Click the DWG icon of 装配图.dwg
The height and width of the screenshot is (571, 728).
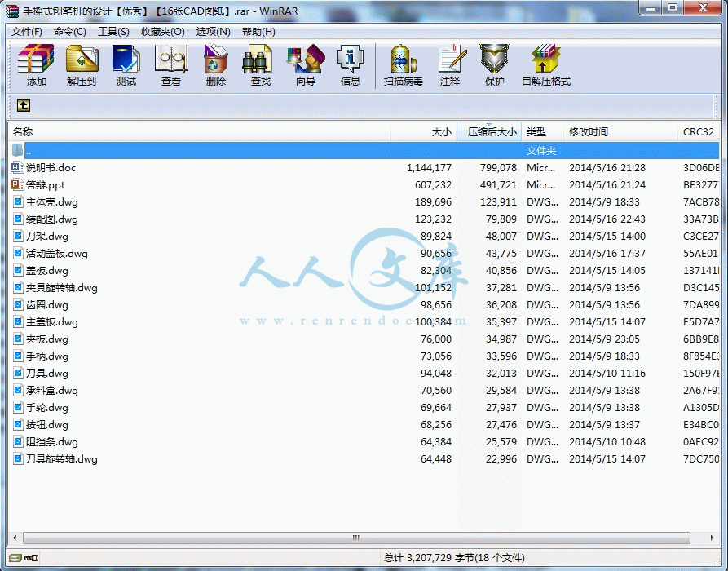(18, 219)
